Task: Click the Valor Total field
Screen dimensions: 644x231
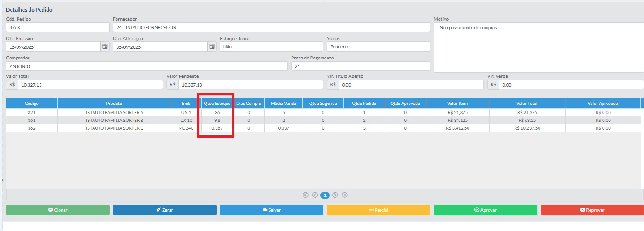Action: 90,85
